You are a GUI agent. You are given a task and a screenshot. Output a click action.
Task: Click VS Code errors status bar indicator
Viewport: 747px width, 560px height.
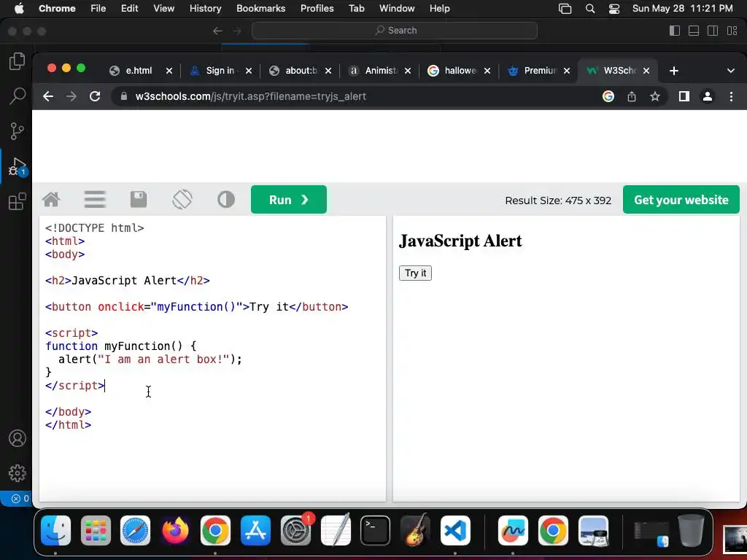pyautogui.click(x=20, y=499)
